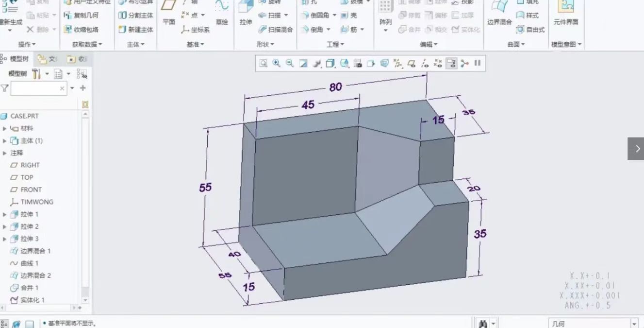The width and height of the screenshot is (644, 328).
Task: Select the TIMWONG coordinate system item
Action: pos(32,202)
